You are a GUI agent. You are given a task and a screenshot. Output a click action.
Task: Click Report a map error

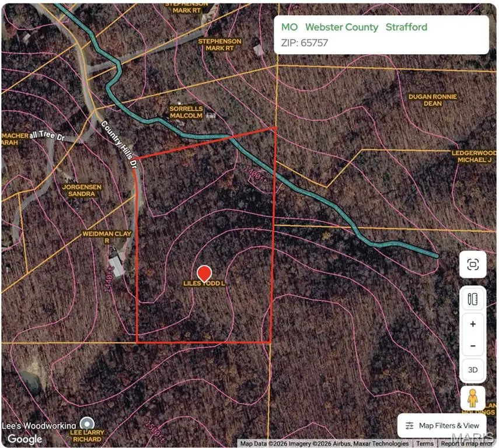pyautogui.click(x=466, y=444)
